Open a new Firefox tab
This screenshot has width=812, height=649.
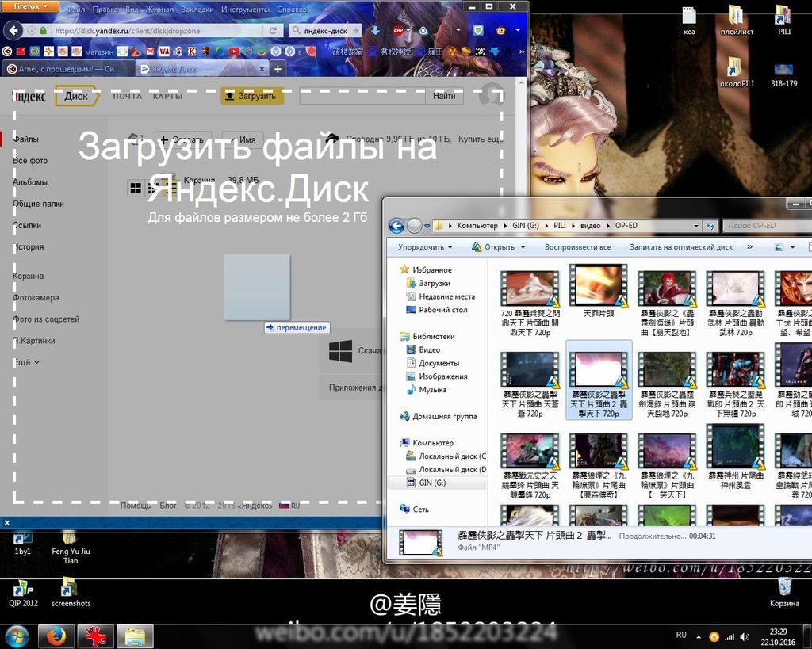coord(278,69)
